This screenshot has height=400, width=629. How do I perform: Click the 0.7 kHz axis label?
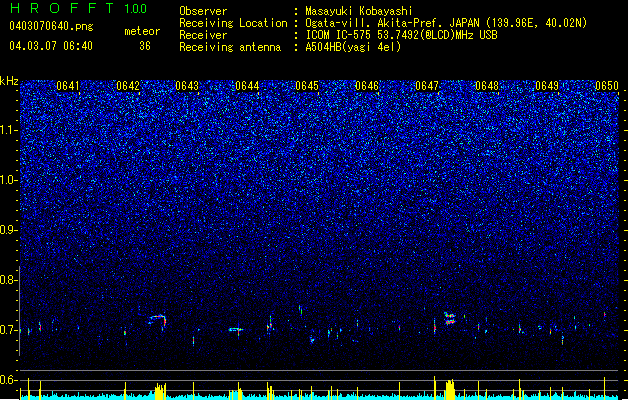click(9, 330)
